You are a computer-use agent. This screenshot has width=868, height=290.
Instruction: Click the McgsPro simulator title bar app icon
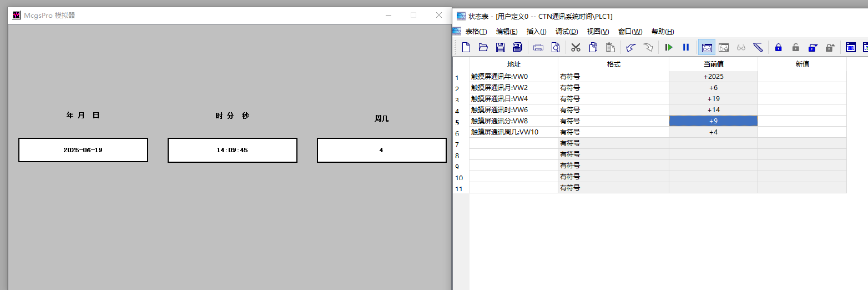pos(17,15)
